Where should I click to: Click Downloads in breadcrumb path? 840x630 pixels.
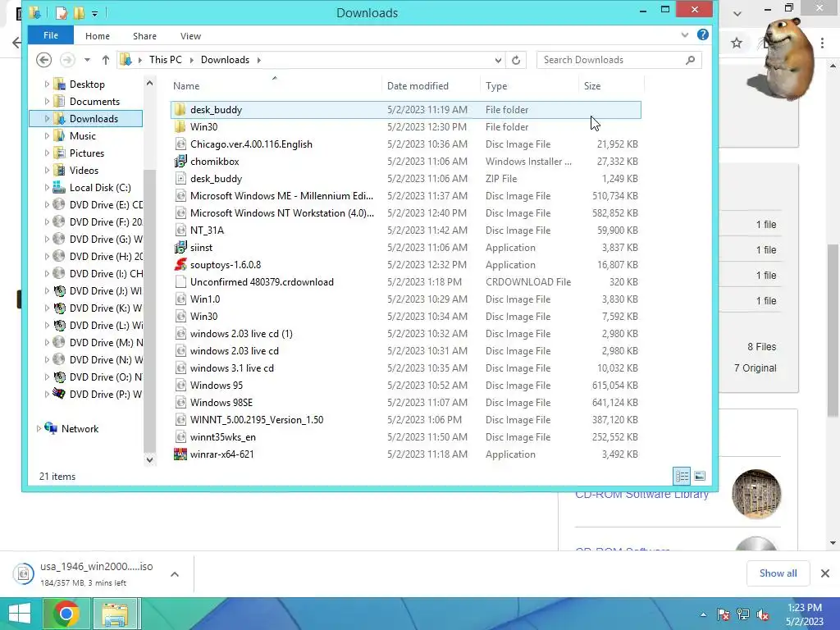click(x=225, y=60)
